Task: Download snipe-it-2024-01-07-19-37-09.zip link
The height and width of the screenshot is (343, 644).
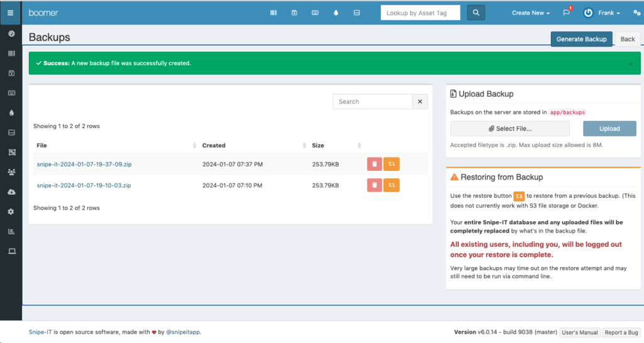Action: click(84, 164)
